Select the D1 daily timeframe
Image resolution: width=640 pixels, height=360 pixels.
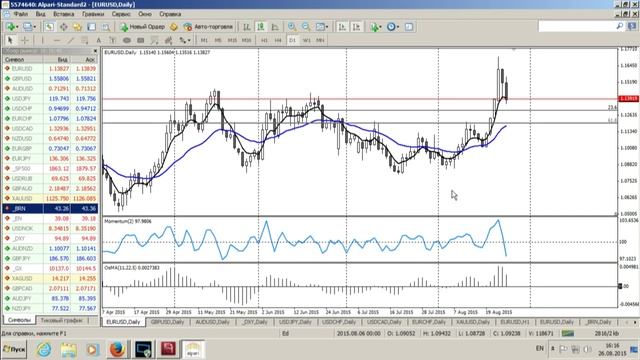coord(292,40)
